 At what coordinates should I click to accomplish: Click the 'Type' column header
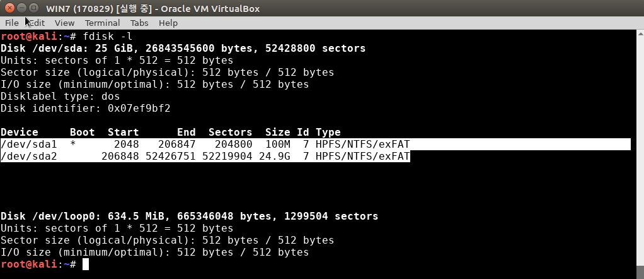[x=328, y=133]
